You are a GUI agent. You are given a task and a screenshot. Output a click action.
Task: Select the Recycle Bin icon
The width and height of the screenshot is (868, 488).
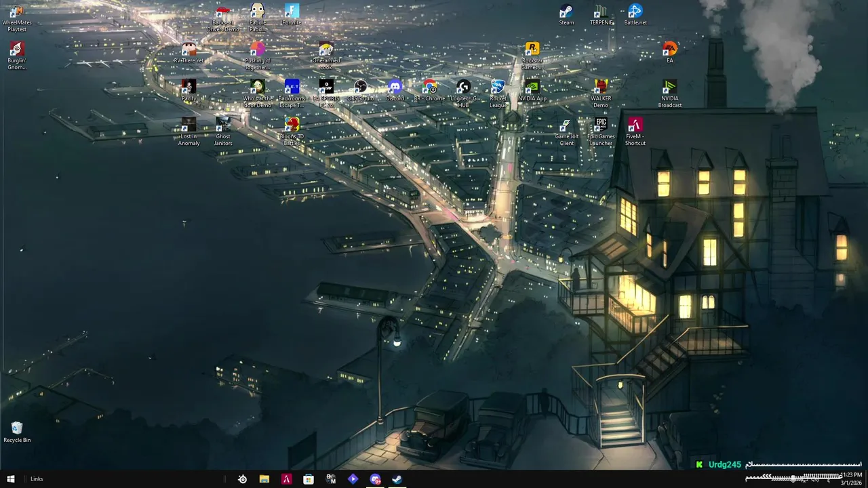point(17,432)
